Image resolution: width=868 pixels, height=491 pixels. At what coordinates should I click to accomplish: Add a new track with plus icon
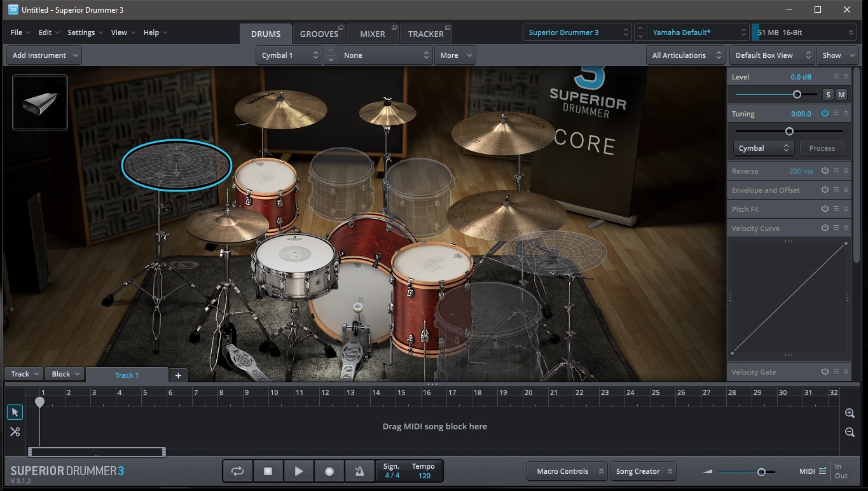pyautogui.click(x=178, y=375)
